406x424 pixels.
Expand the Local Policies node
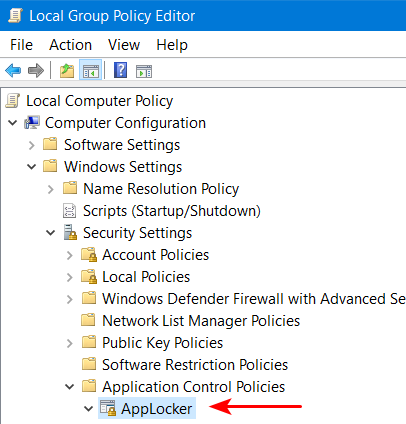tap(70, 277)
